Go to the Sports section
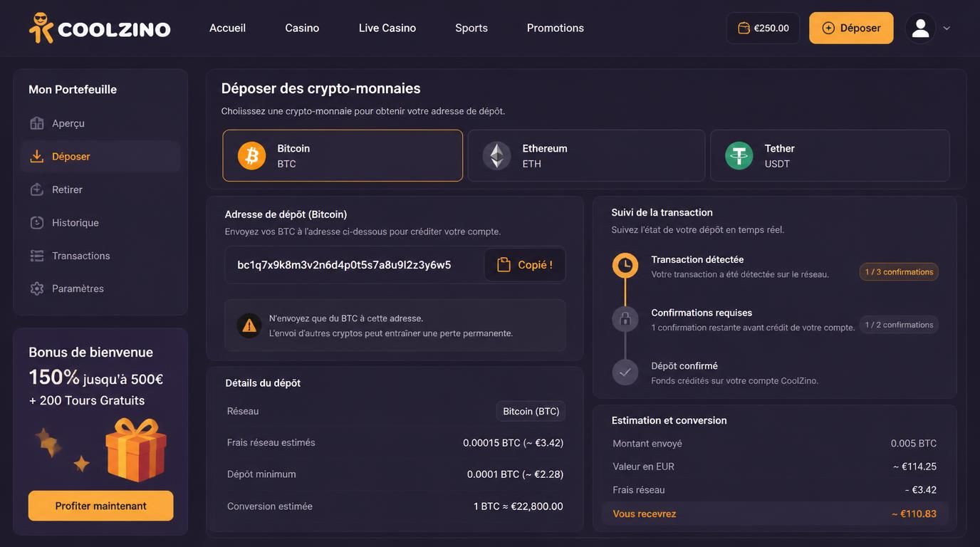 pos(471,28)
